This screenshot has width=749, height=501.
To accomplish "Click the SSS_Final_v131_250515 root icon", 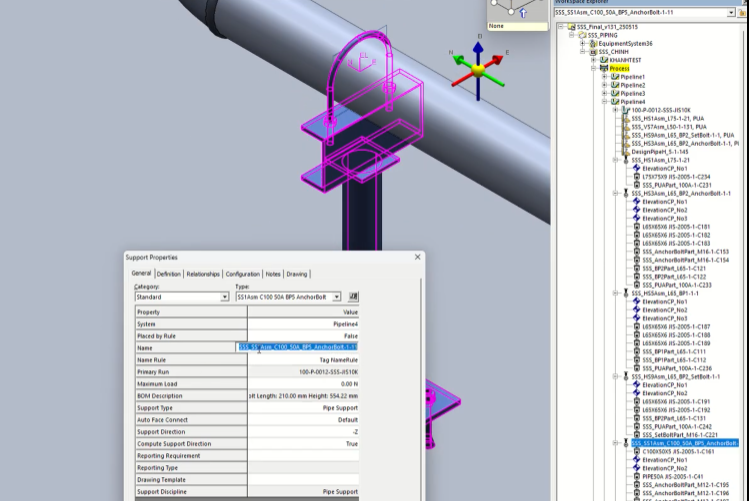I will pos(571,27).
